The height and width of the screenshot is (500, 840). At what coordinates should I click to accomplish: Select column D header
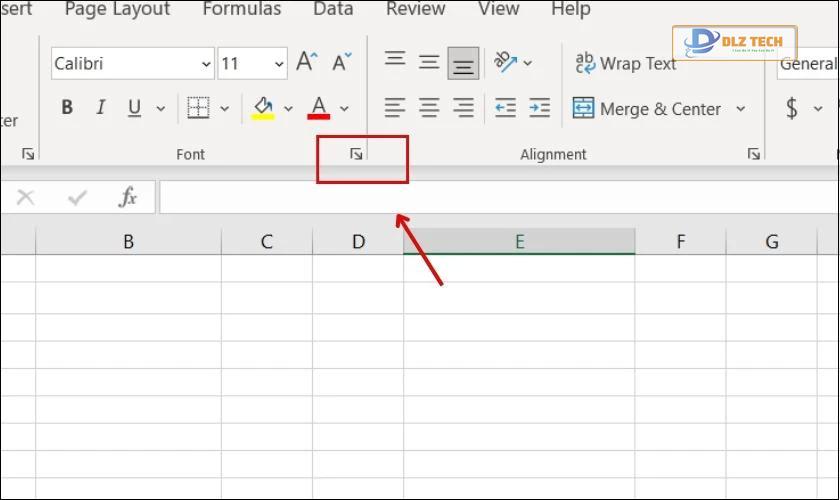point(358,242)
